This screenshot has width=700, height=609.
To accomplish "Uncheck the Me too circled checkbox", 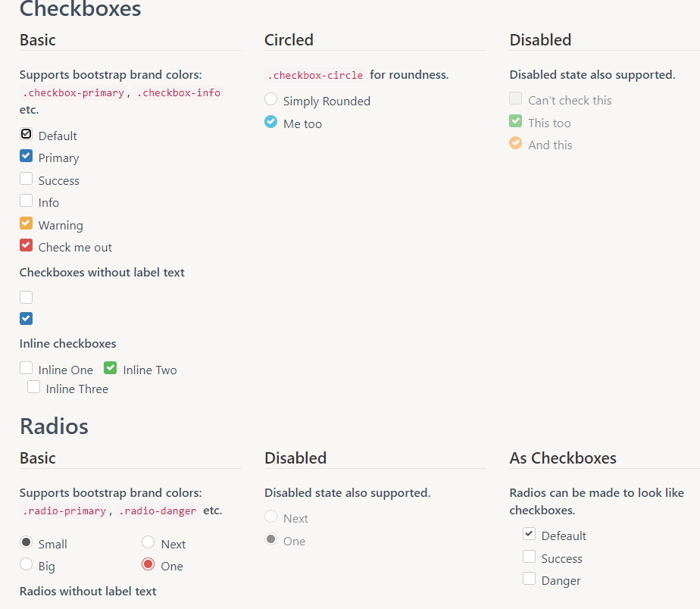I will [271, 121].
